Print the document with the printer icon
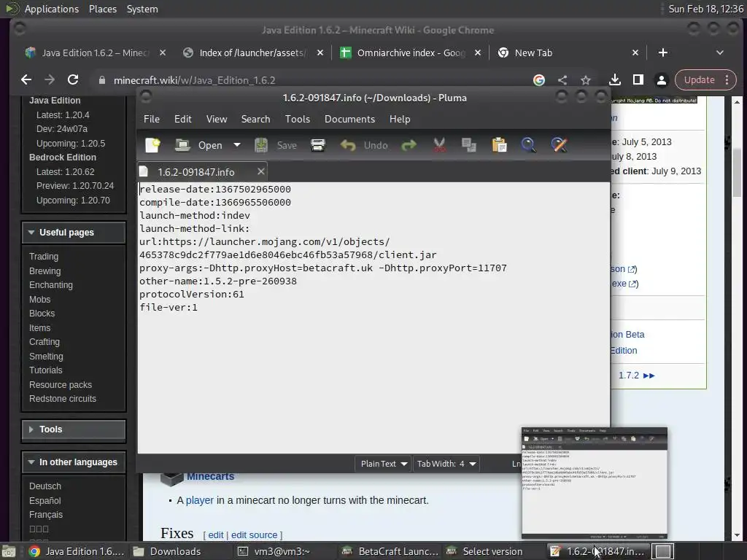Viewport: 747px width, 560px height. (x=318, y=145)
